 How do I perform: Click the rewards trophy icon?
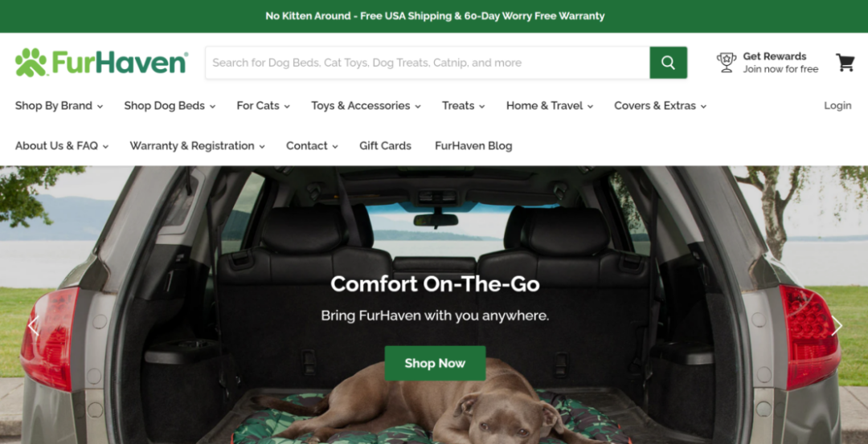tap(727, 63)
